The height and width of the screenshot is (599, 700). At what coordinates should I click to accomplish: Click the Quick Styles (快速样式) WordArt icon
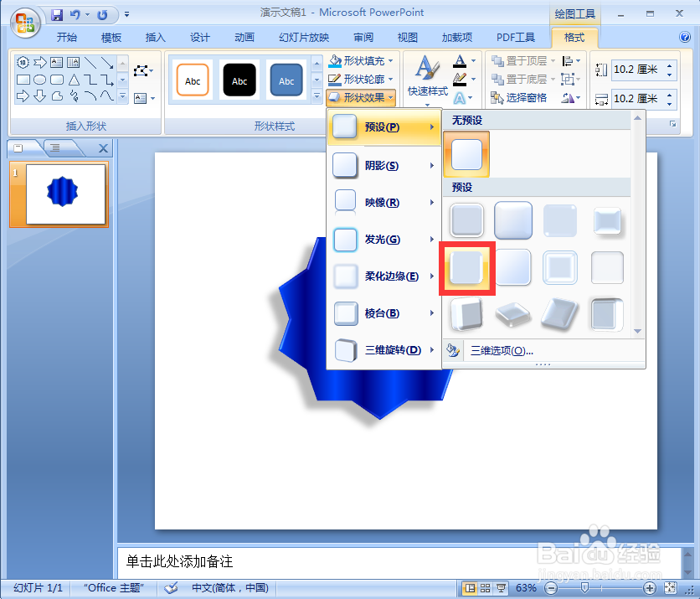tap(427, 79)
